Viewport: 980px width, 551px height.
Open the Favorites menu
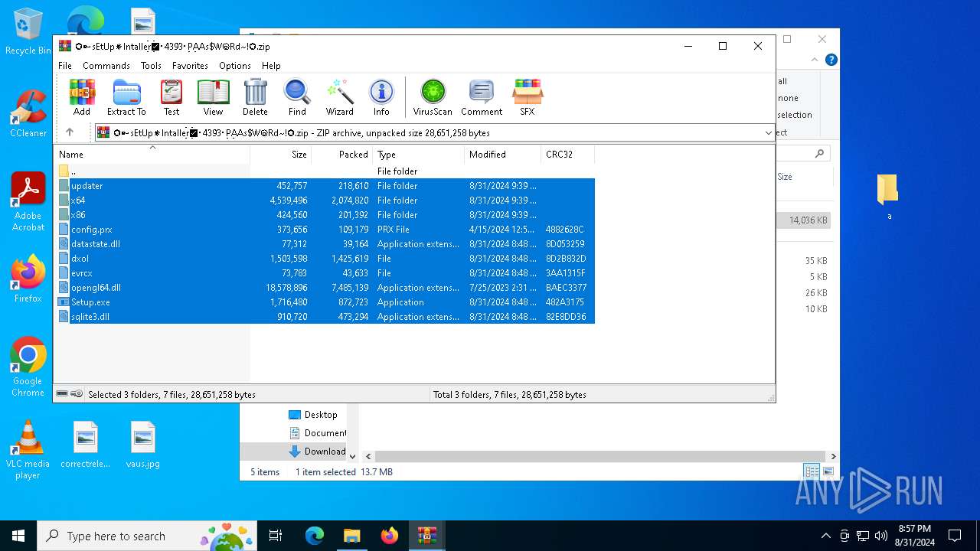pos(190,66)
